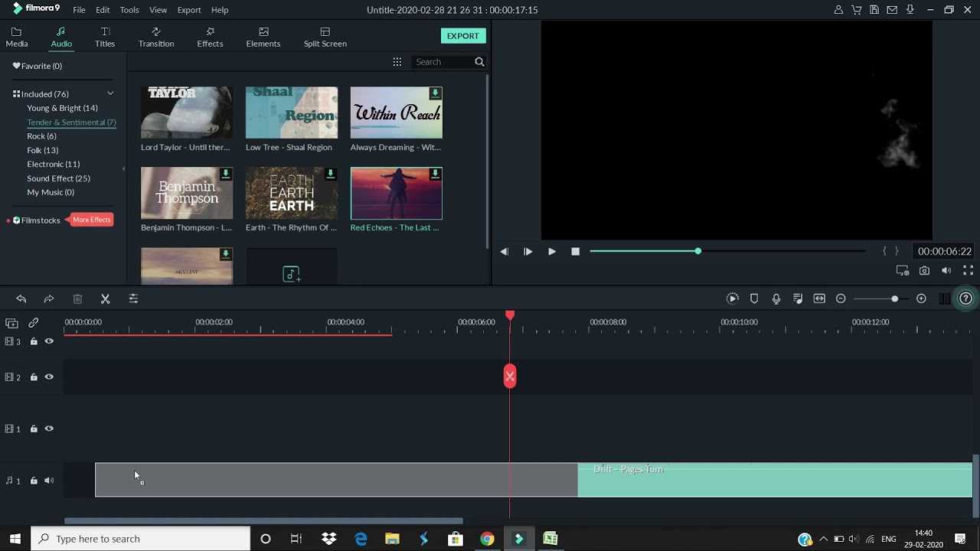Click the Undo arrow in timeline toolbar

(21, 298)
